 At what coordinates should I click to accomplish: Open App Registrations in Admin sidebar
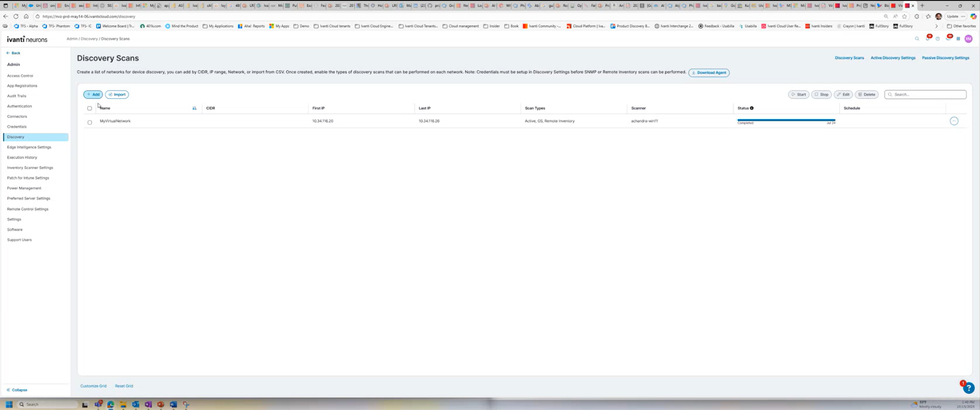pyautogui.click(x=22, y=85)
